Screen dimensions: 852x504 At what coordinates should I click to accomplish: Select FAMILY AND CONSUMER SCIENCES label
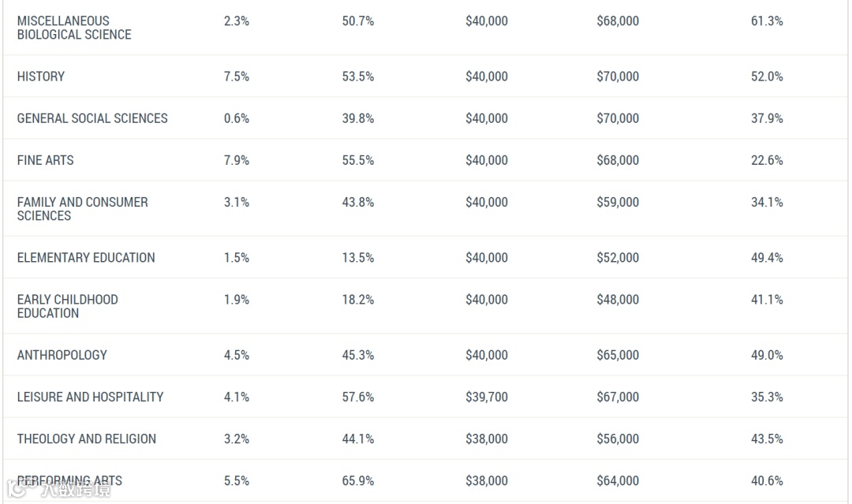pyautogui.click(x=82, y=209)
